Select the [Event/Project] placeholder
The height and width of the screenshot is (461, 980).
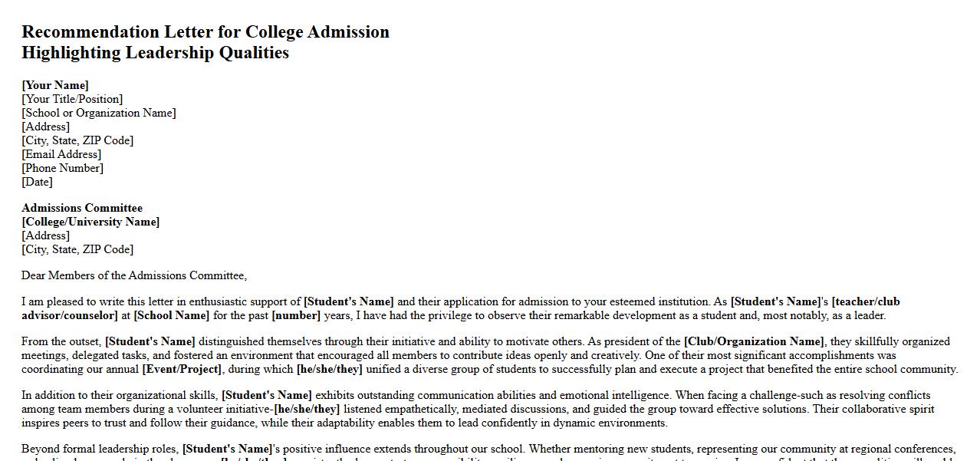tap(183, 369)
